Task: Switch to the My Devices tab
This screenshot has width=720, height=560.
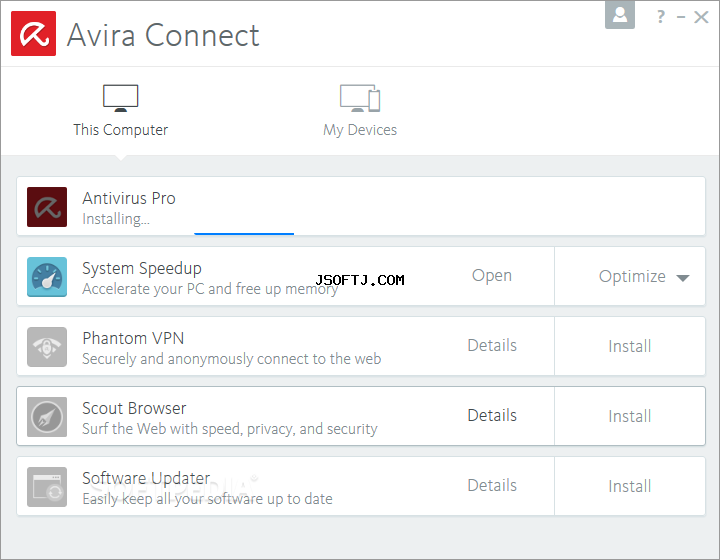Action: pos(360,111)
